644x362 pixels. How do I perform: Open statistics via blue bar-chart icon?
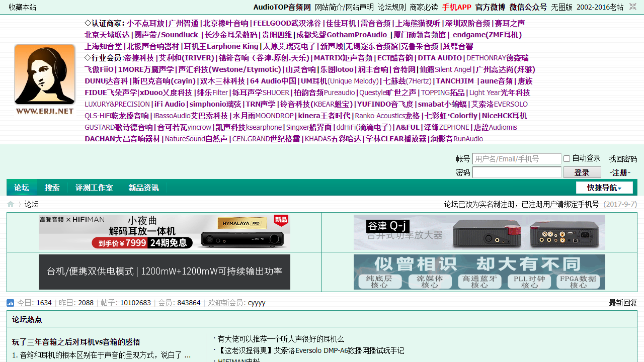(x=11, y=303)
